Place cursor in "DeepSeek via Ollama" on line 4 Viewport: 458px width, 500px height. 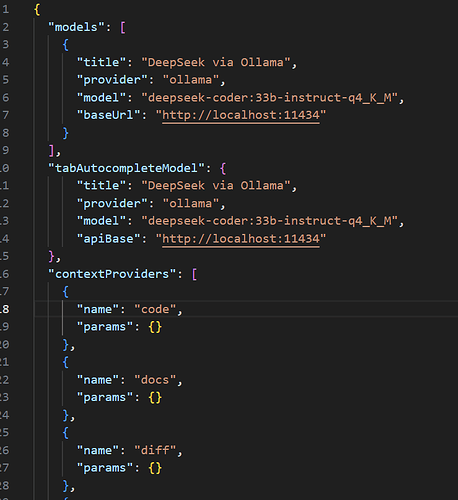coord(216,62)
